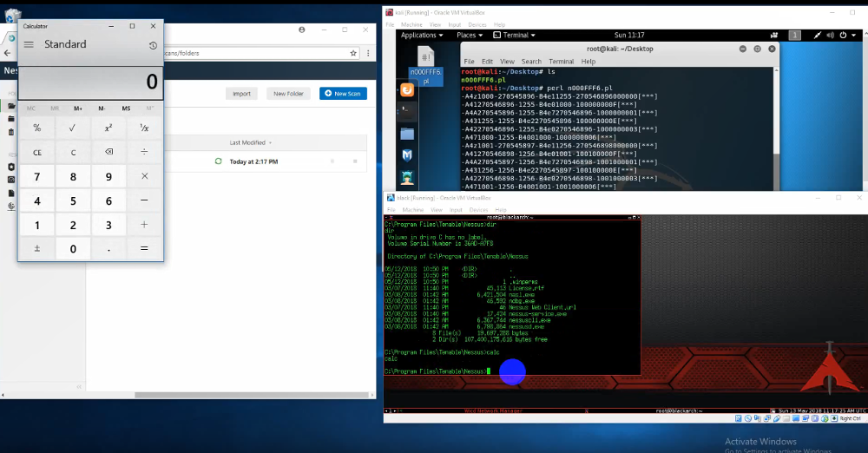Click the percent key on Calculator
Image resolution: width=868 pixels, height=453 pixels.
pyautogui.click(x=37, y=128)
